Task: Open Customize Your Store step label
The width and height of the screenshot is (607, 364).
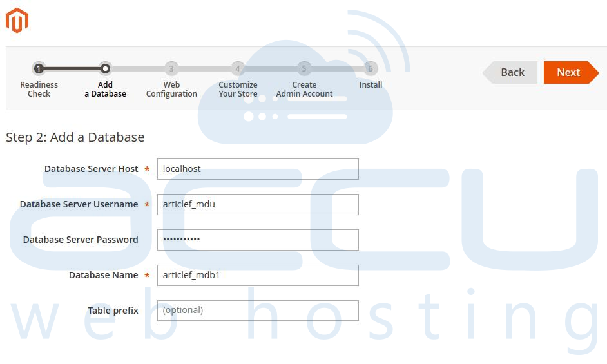Action: point(238,89)
